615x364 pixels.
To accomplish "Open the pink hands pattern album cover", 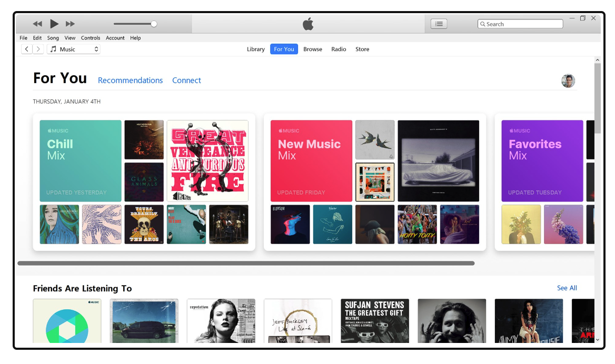I will (102, 225).
